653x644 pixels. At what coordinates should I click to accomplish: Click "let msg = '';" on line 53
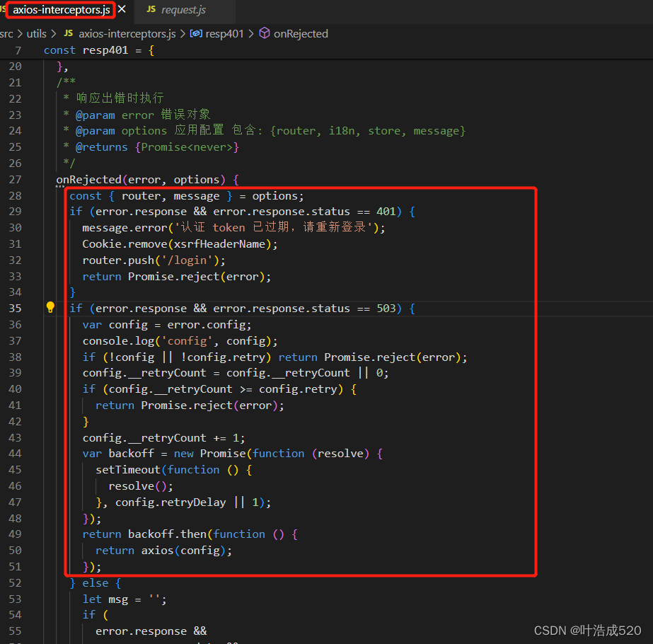click(x=125, y=599)
